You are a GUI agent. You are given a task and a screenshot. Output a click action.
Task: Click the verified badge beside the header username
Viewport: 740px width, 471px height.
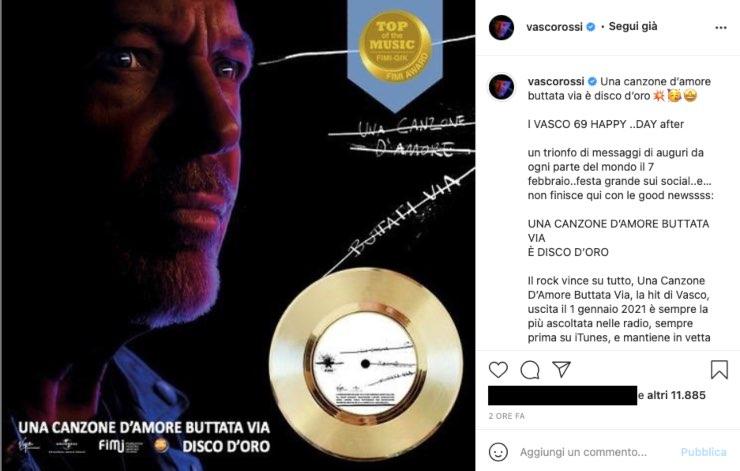click(x=590, y=27)
